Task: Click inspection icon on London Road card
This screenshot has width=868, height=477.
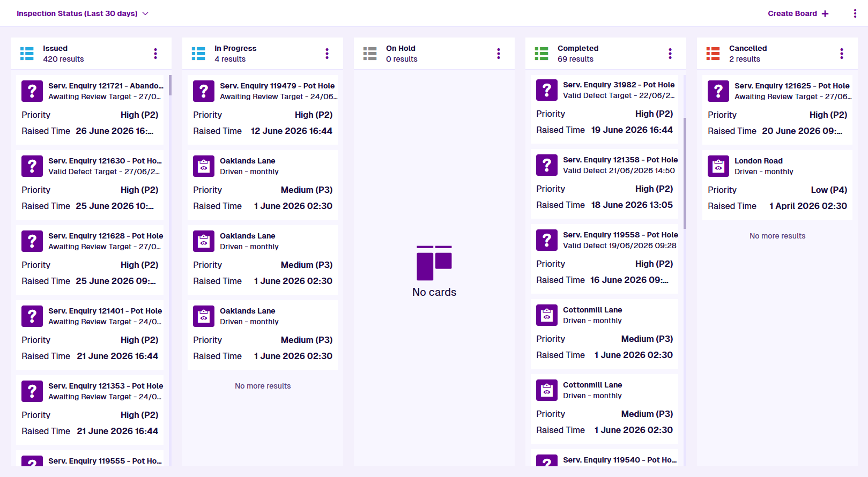Action: click(718, 166)
